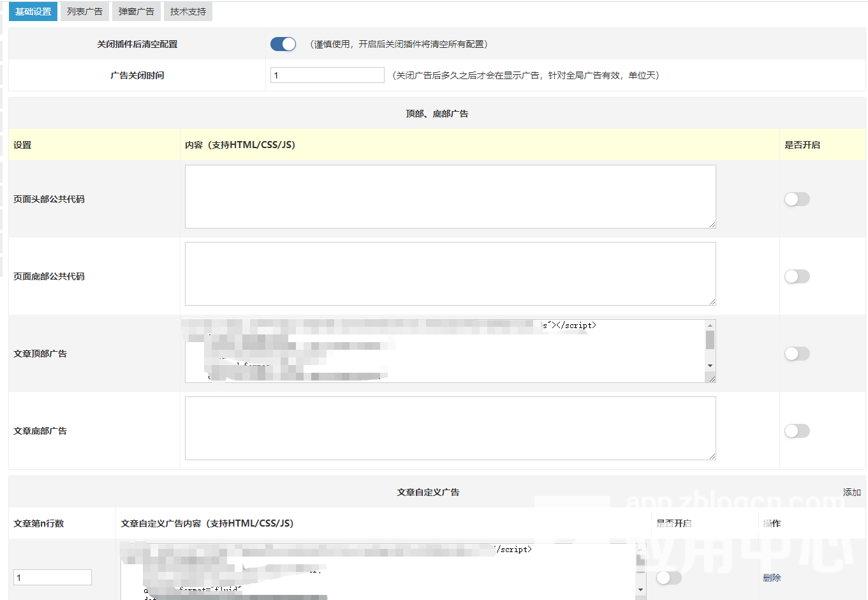
Task: Switch on the 文章底部广告 toggle
Action: click(797, 431)
